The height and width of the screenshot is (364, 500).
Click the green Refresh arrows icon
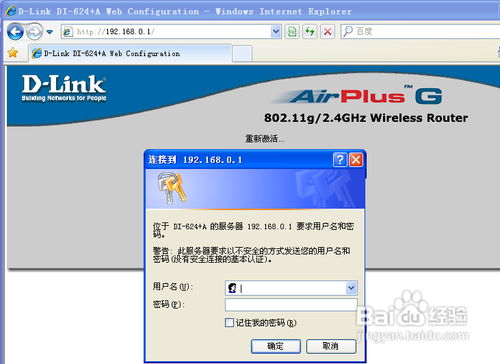pyautogui.click(x=310, y=32)
